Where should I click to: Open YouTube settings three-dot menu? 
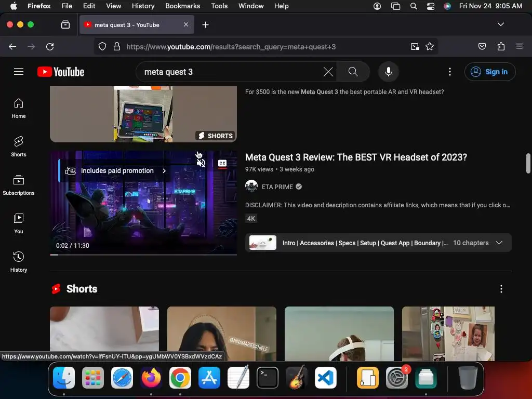pos(450,72)
